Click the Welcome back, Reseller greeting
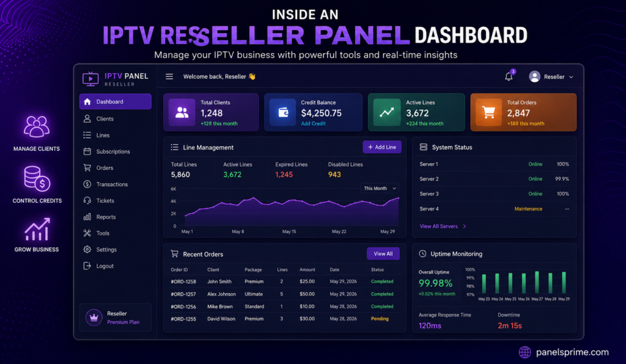Viewport: 626px width, 364px height. point(219,76)
